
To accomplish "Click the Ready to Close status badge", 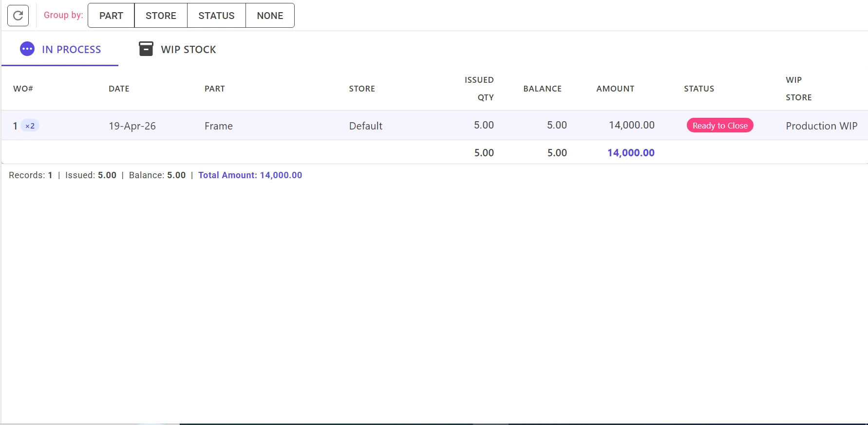I will tap(720, 126).
